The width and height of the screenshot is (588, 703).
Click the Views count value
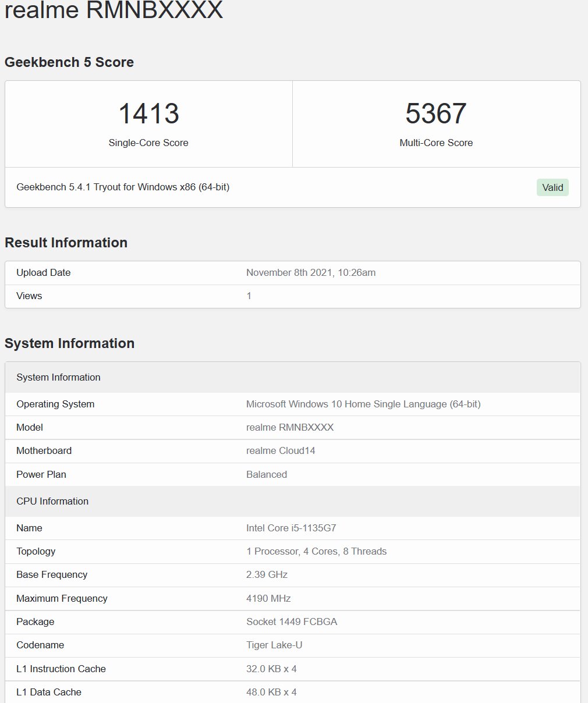click(249, 296)
